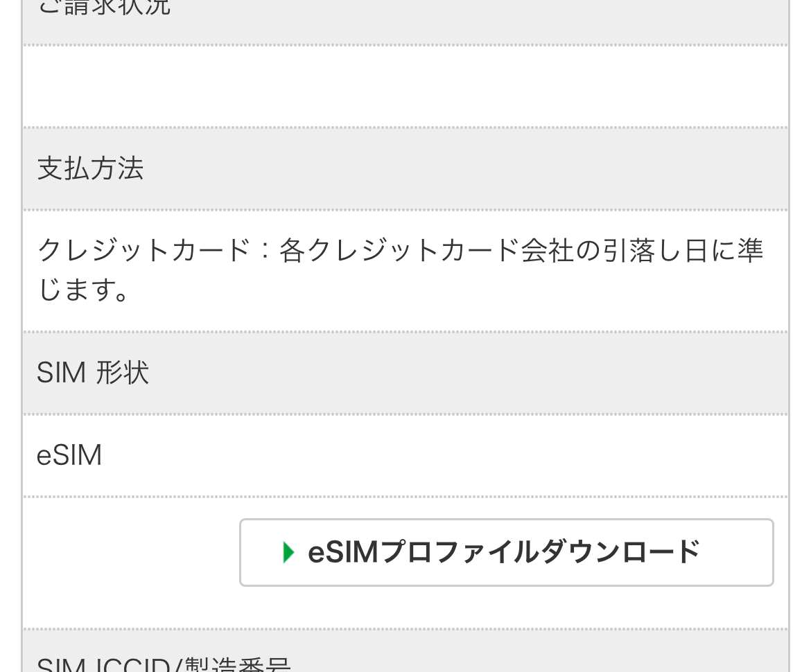This screenshot has width=811, height=672.
Task: Click the colon after the first クレジットカード
Action: click(264, 249)
